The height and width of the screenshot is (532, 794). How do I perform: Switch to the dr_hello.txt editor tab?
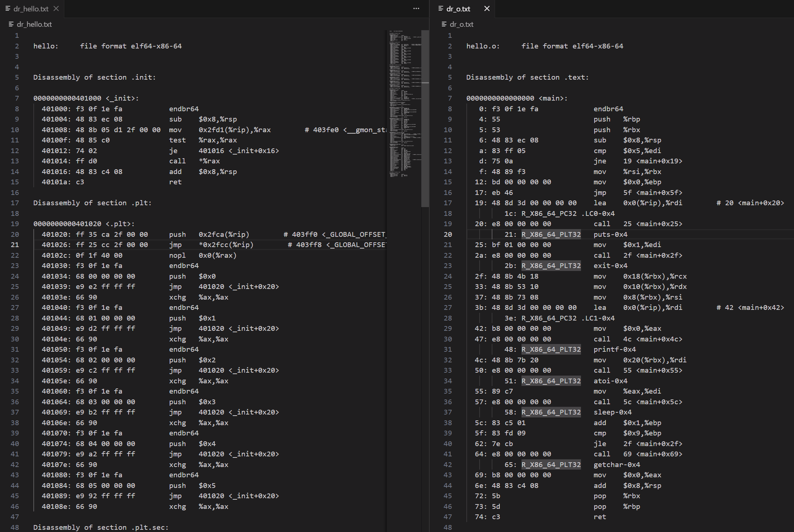[x=31, y=9]
